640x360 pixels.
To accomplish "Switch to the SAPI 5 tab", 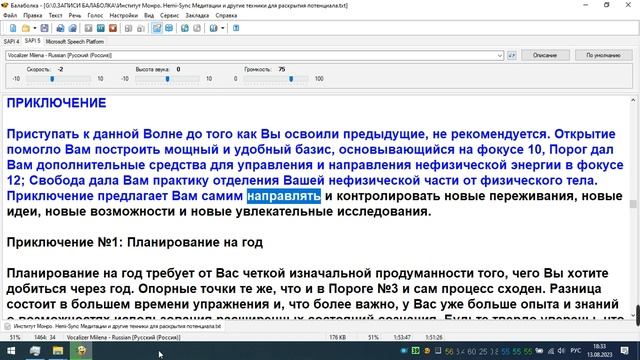I will [32, 41].
